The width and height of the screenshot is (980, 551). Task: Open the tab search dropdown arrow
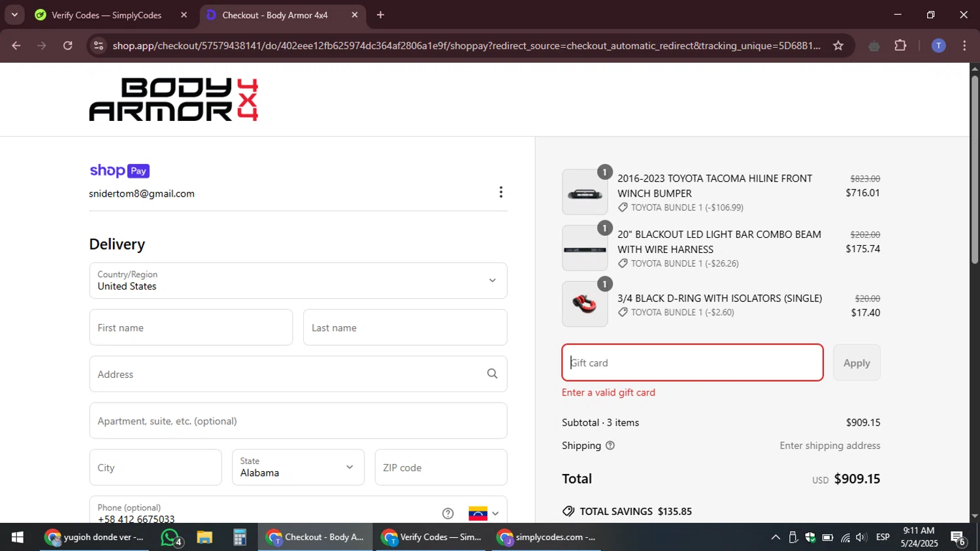point(14,15)
